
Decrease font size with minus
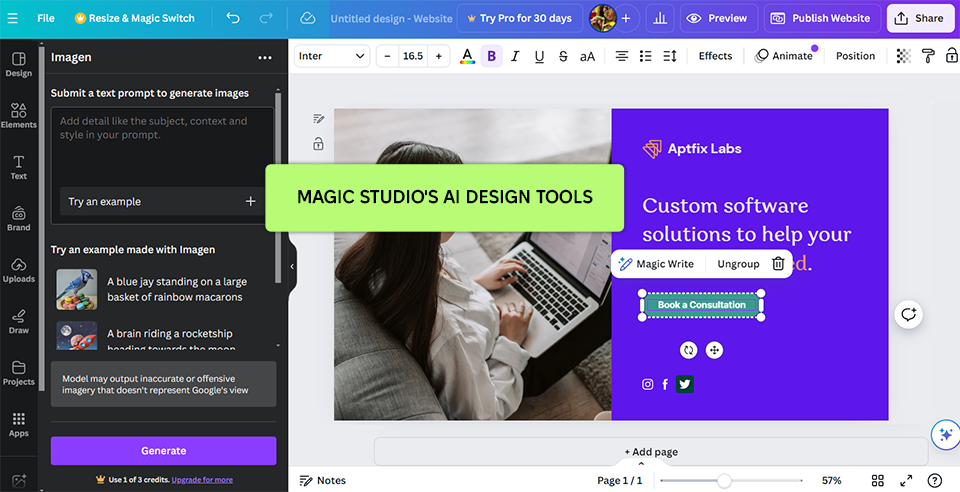[387, 56]
